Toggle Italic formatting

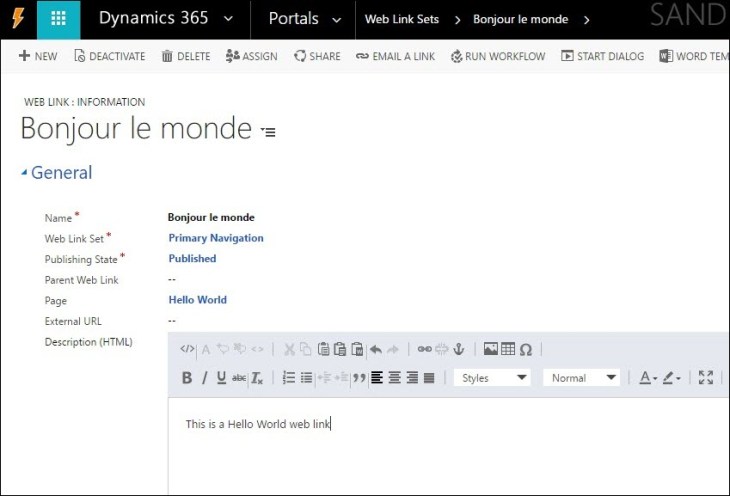(204, 378)
